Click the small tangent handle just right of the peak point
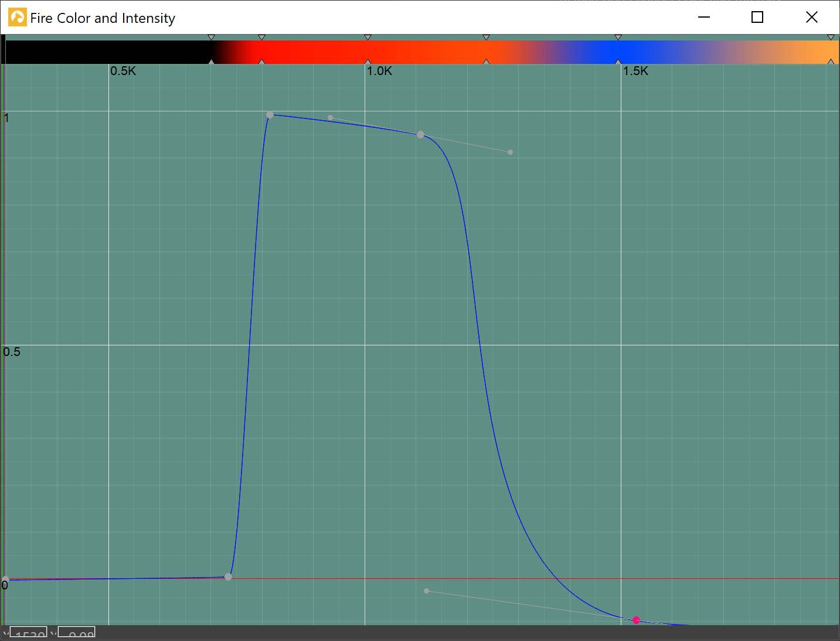Screen dimensions: 840x641 tap(330, 117)
